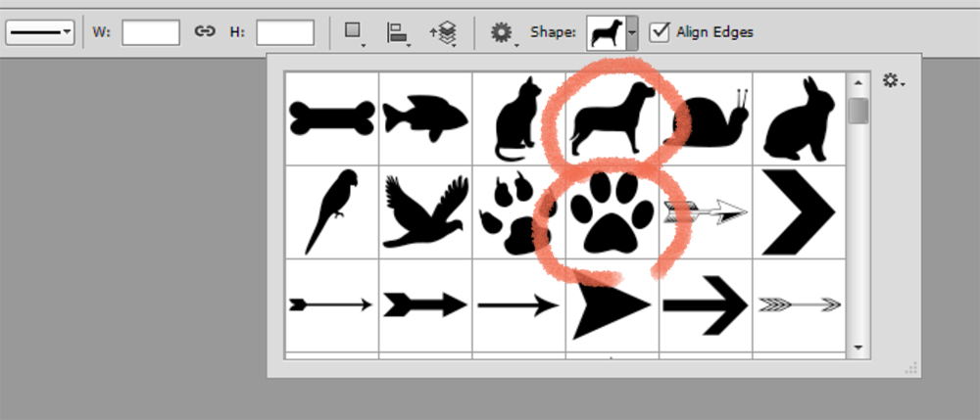Pick the bold notched-tail arrow shape
Image resolution: width=980 pixels, height=420 pixels.
[425, 305]
